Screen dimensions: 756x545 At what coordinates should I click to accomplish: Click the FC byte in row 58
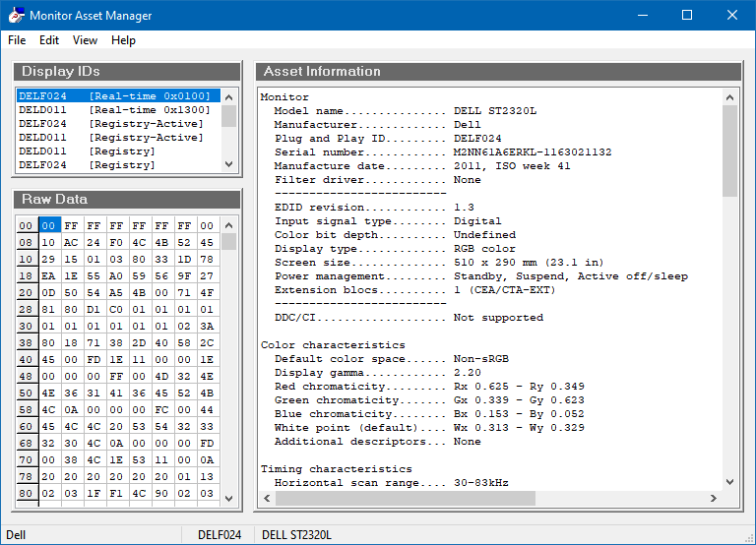[161, 409]
